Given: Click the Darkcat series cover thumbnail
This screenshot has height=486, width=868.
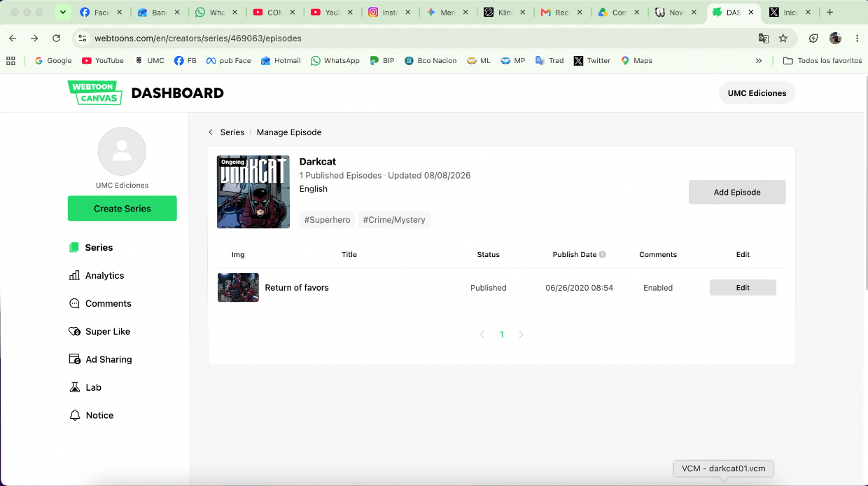Looking at the screenshot, I should pos(253,192).
